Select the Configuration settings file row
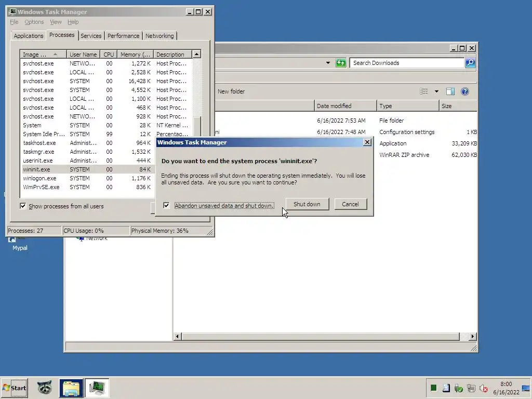Viewport: 532px width, 399px height. click(x=345, y=132)
